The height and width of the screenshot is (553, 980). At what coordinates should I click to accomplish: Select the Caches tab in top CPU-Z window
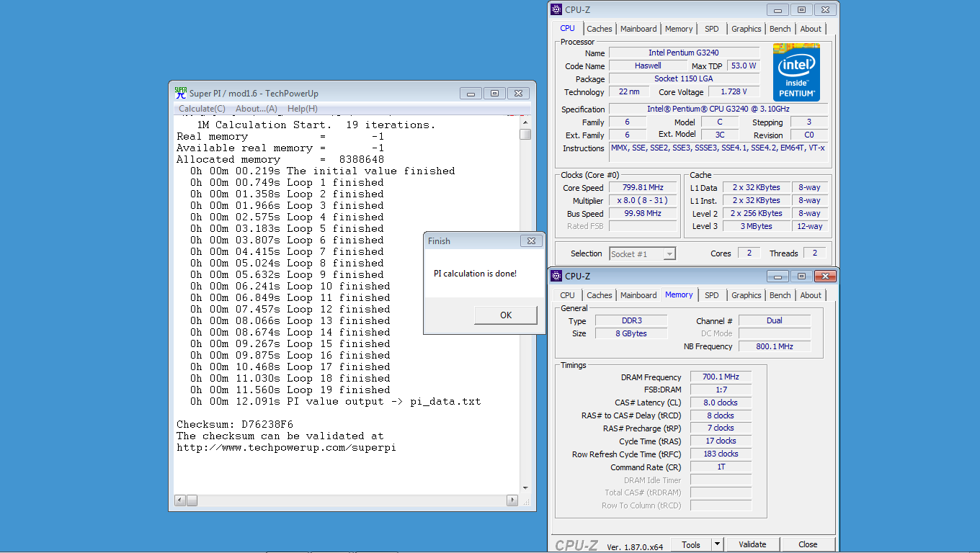[599, 30]
